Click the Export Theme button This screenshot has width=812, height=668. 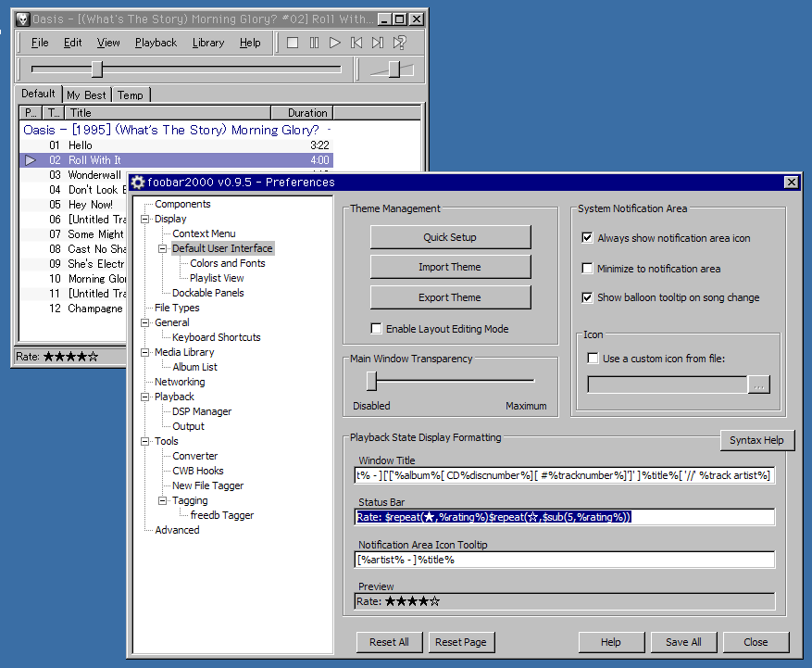pos(450,297)
